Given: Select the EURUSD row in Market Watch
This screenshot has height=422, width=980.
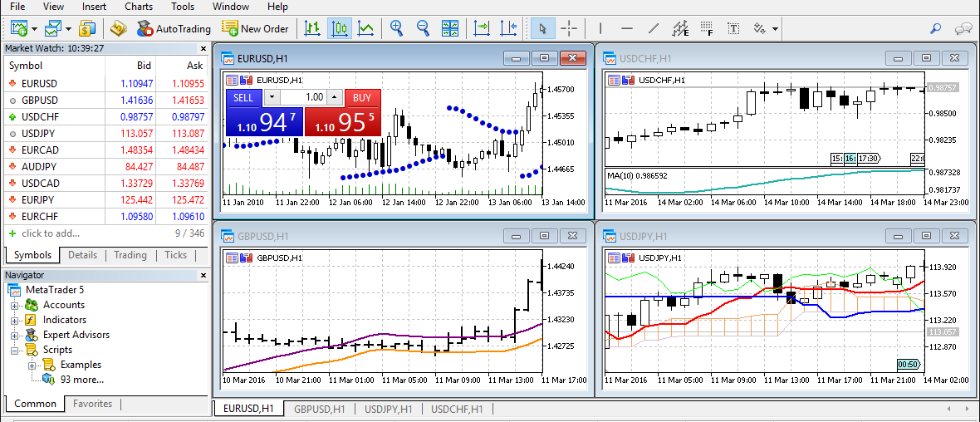Looking at the screenshot, I should click(105, 83).
